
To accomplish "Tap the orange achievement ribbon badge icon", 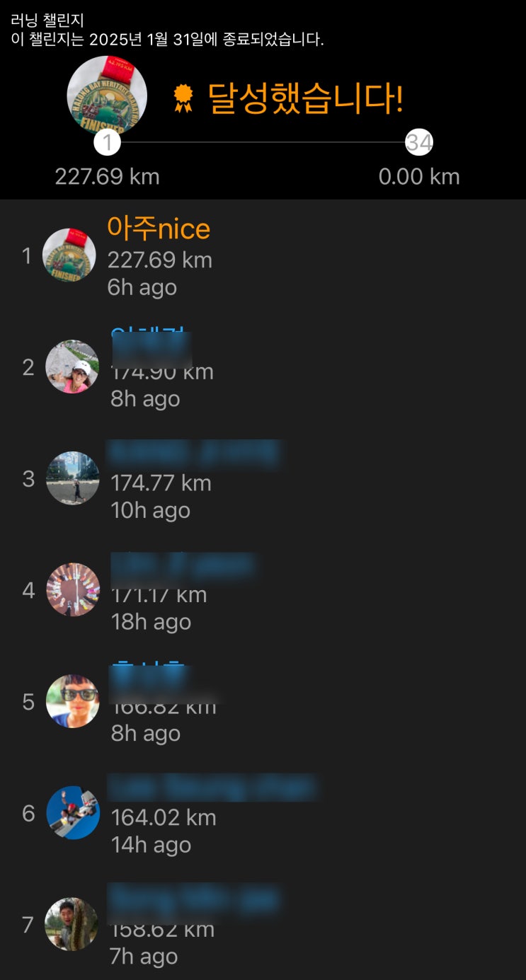I will tap(183, 98).
